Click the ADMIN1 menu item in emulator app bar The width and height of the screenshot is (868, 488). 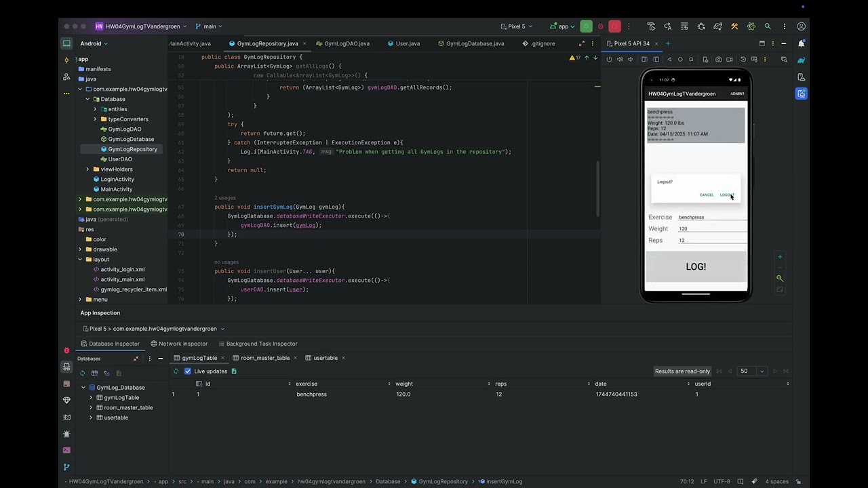click(x=736, y=94)
